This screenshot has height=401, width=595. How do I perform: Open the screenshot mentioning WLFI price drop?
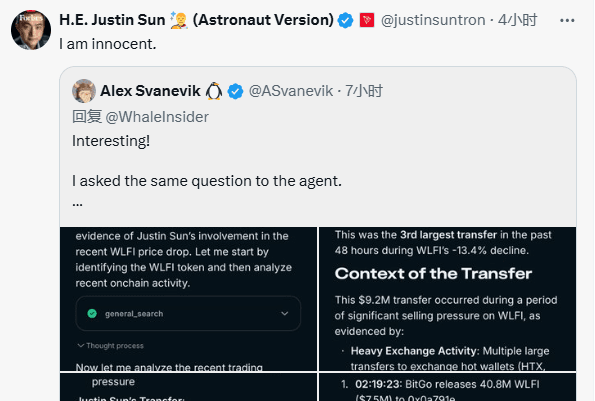tap(188, 299)
